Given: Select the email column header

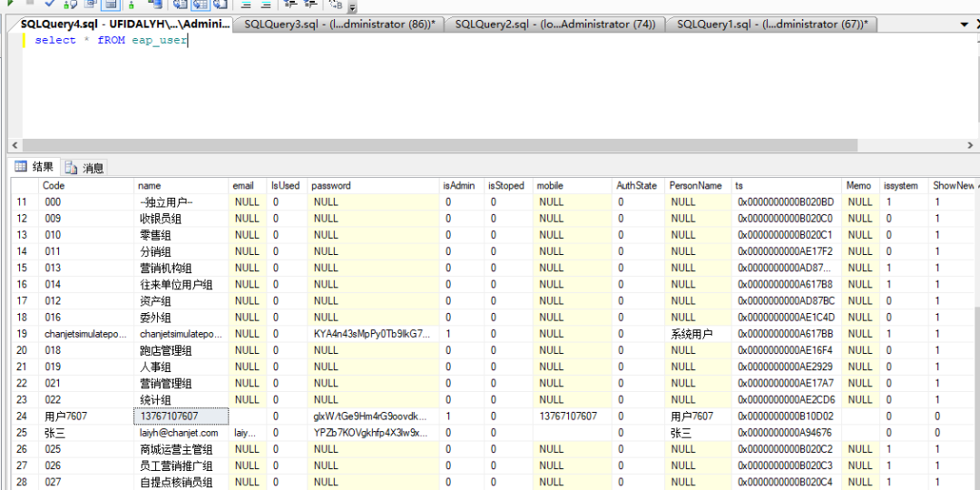Looking at the screenshot, I should point(248,186).
